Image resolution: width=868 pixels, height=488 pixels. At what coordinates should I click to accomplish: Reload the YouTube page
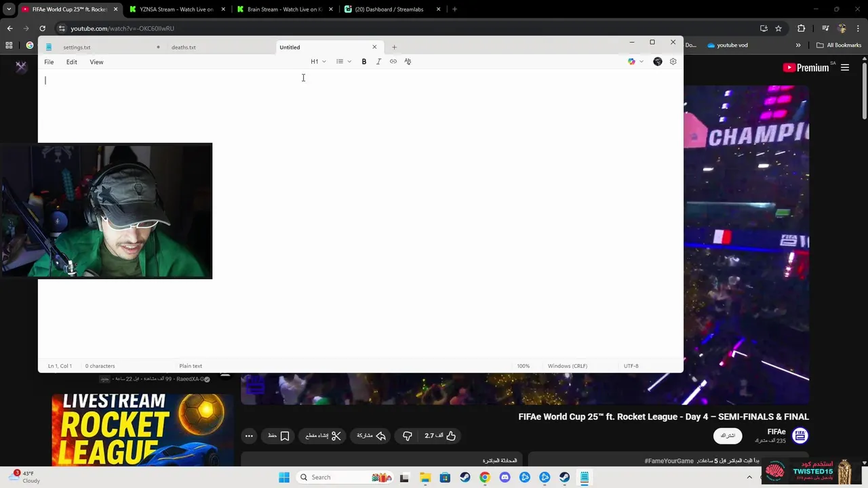[x=42, y=28]
